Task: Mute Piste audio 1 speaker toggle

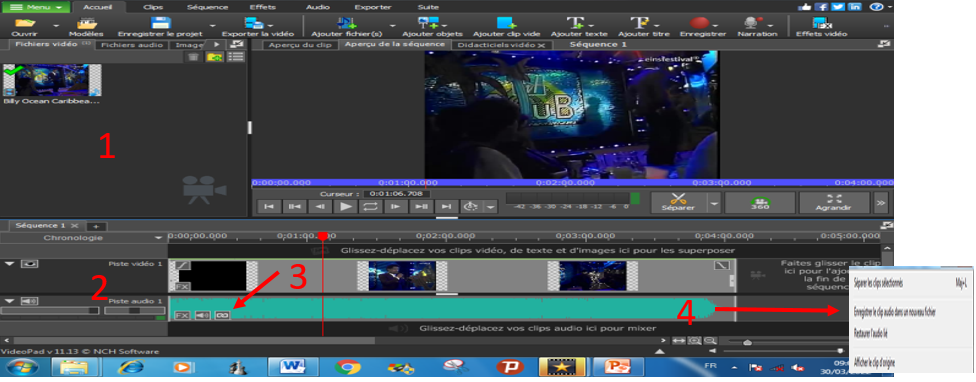Action: tap(29, 301)
